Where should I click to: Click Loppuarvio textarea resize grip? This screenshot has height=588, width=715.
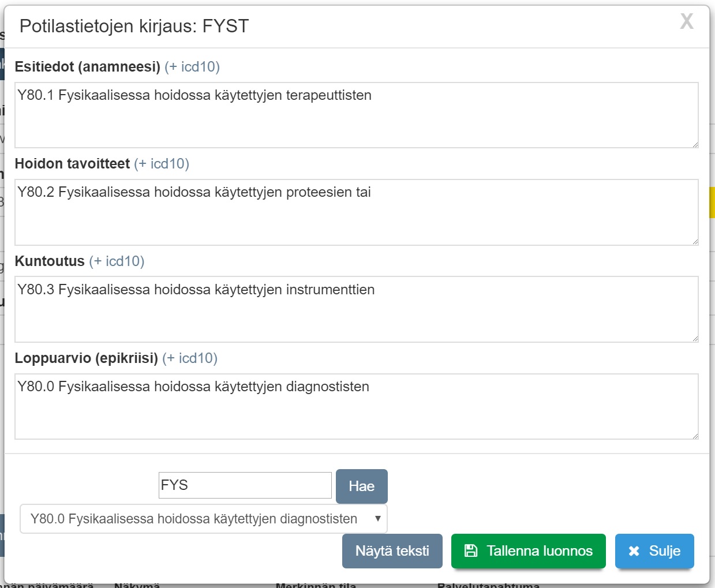click(x=695, y=436)
